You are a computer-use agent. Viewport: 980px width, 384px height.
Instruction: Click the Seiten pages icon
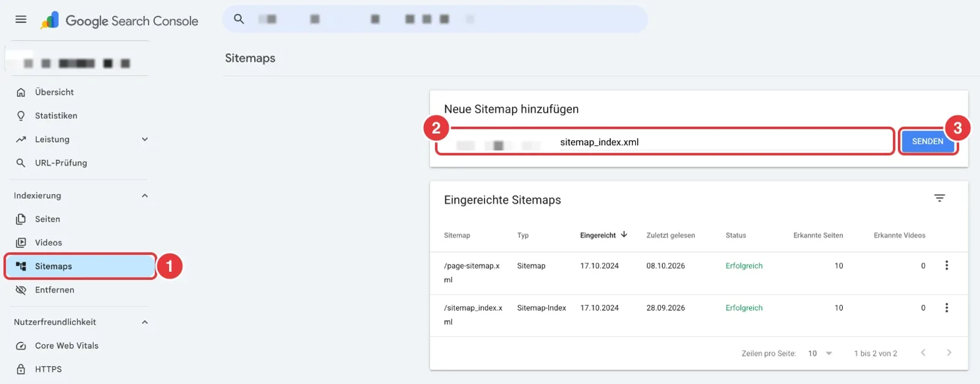pyautogui.click(x=21, y=219)
